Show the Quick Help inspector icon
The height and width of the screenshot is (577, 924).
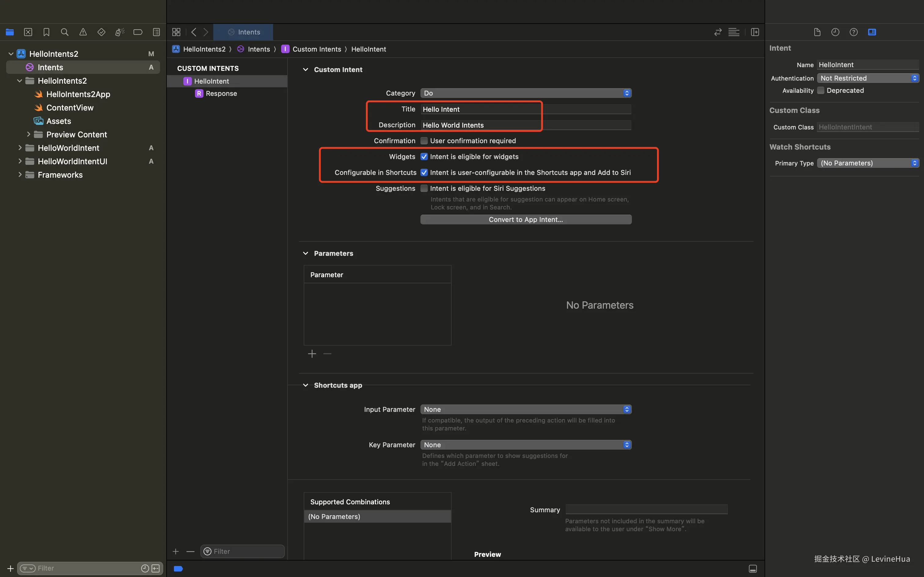[x=853, y=32]
